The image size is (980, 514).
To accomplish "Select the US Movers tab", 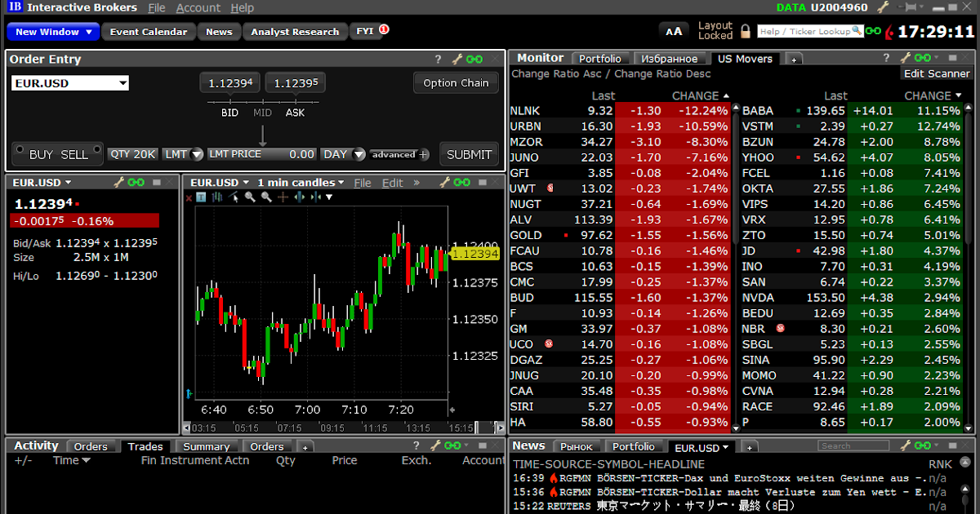I will pyautogui.click(x=745, y=59).
